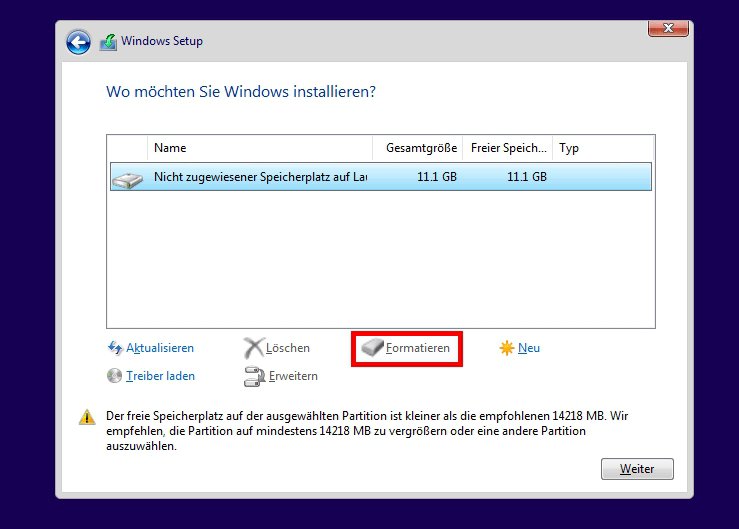Screen dimensions: 739x529
Task: Click the Freier Speicher 11.1 GB cell
Action: [527, 177]
